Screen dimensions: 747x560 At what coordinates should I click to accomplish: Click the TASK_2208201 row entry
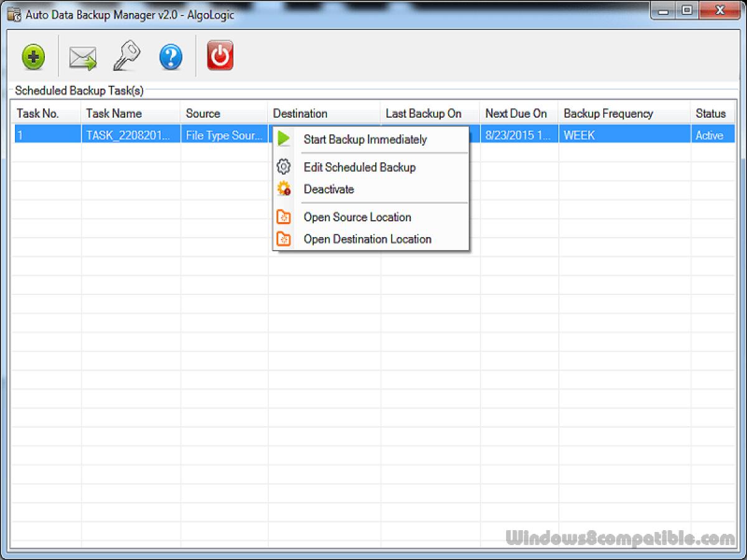(130, 134)
